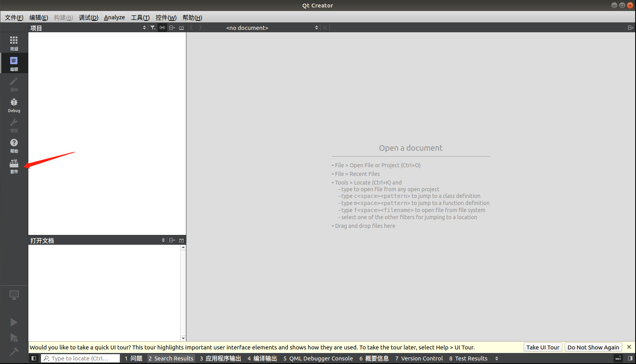
Task: Click the filter tree funnel icon
Action: (x=152, y=28)
